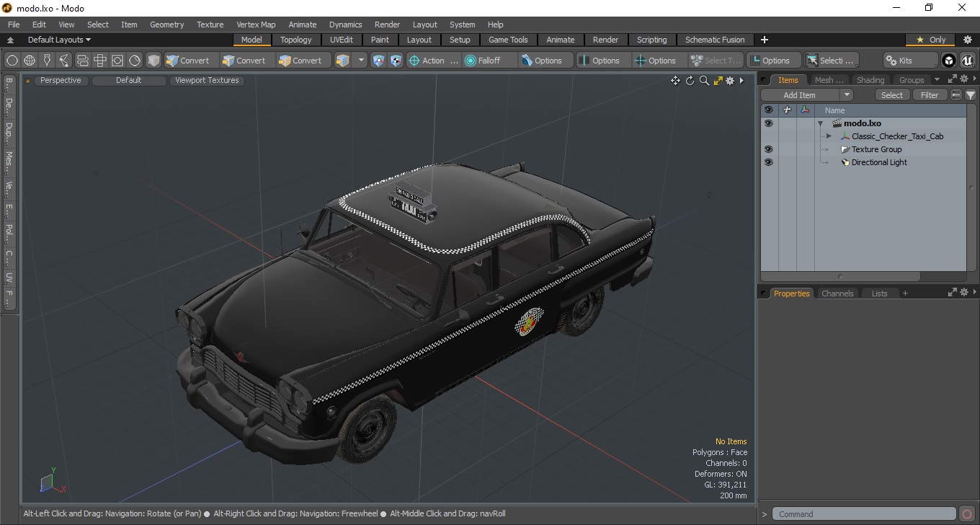Screen dimensions: 980x525
Task: Click the Add Item button
Action: click(x=800, y=95)
